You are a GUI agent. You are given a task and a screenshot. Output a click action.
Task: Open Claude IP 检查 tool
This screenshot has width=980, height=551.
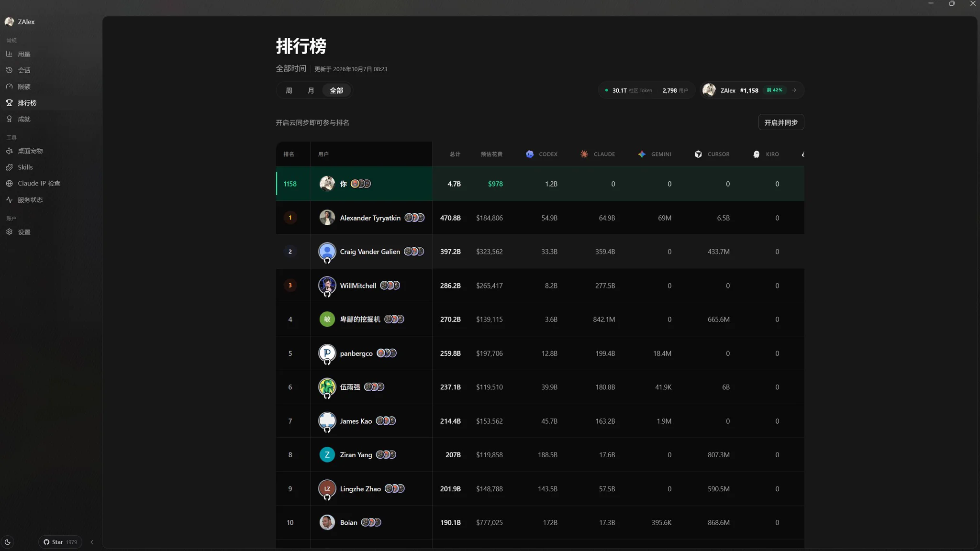(39, 184)
